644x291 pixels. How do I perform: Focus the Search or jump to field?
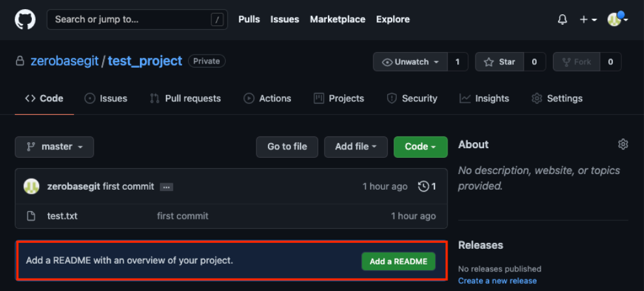(137, 19)
